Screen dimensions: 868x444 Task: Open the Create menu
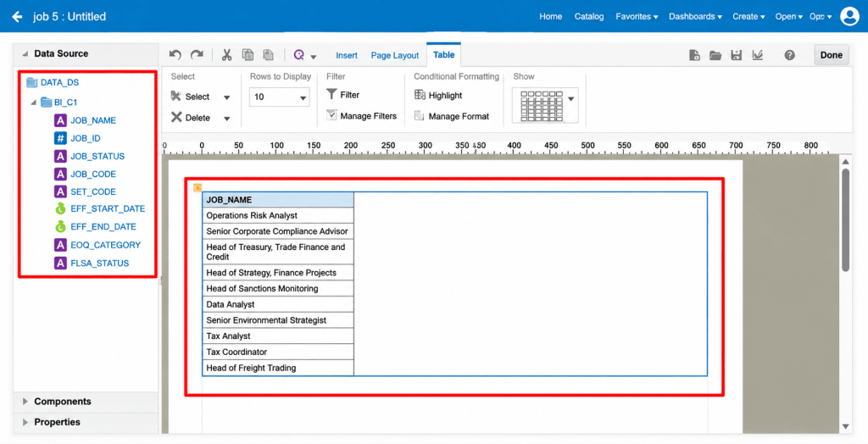click(748, 17)
